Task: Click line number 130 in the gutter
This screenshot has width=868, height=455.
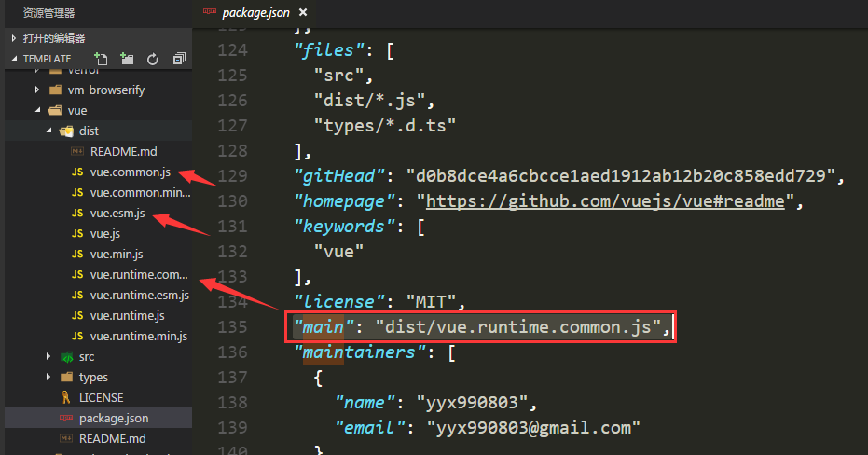Action: [232, 201]
